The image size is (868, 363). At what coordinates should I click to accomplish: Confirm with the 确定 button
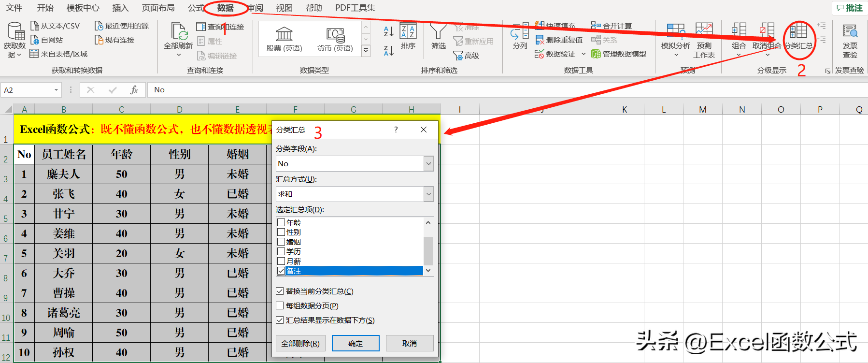pyautogui.click(x=356, y=343)
